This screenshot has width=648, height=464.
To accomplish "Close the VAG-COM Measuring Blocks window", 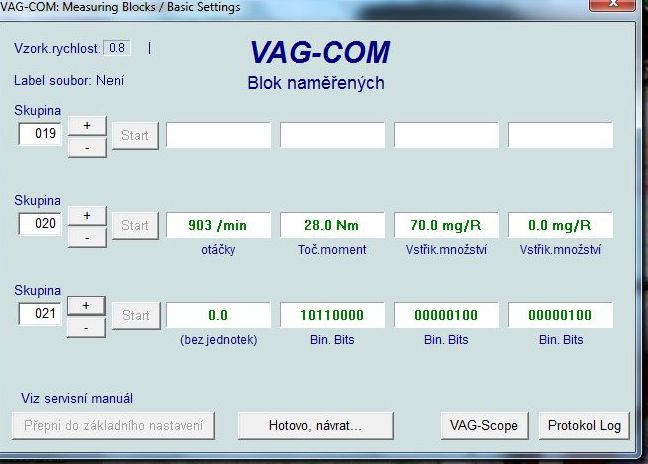I will 612,4.
